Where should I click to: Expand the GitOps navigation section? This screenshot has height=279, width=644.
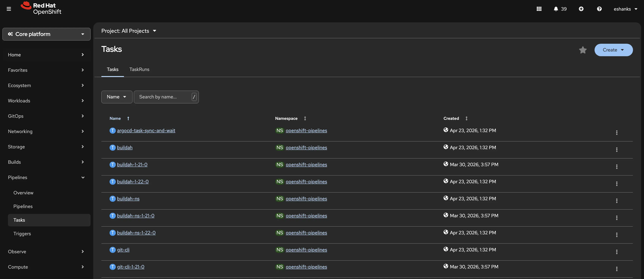click(x=46, y=116)
